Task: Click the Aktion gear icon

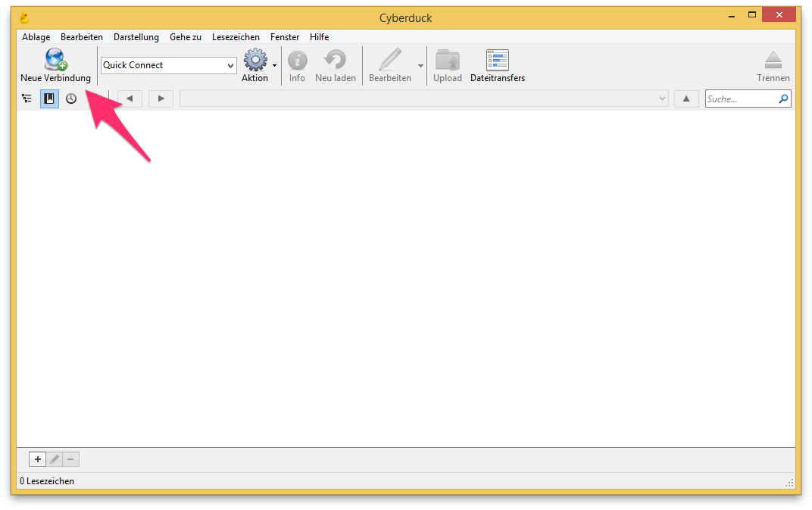Action: (255, 60)
